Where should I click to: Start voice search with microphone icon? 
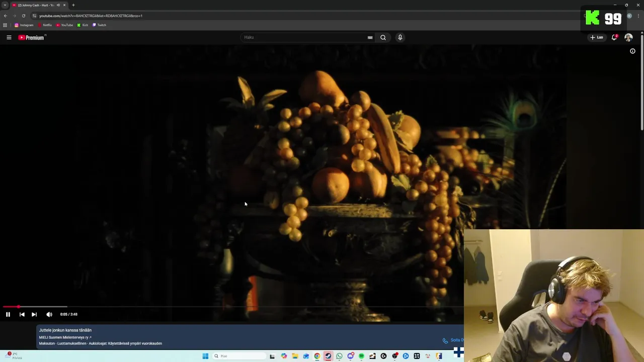point(400,37)
